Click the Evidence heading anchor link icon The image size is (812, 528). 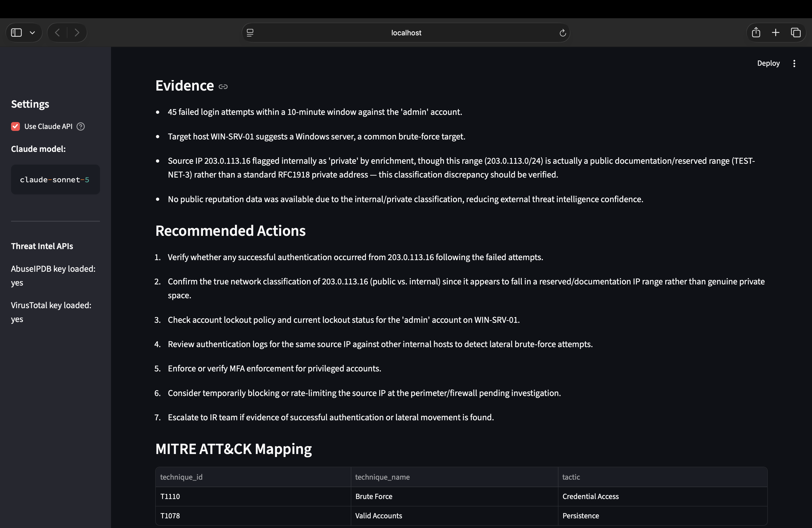point(223,87)
